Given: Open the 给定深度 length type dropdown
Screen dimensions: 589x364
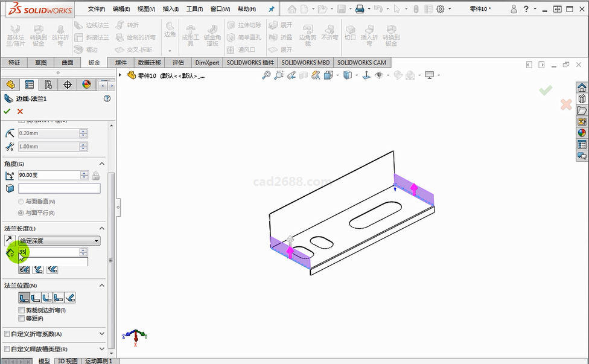Looking at the screenshot, I should (59, 241).
